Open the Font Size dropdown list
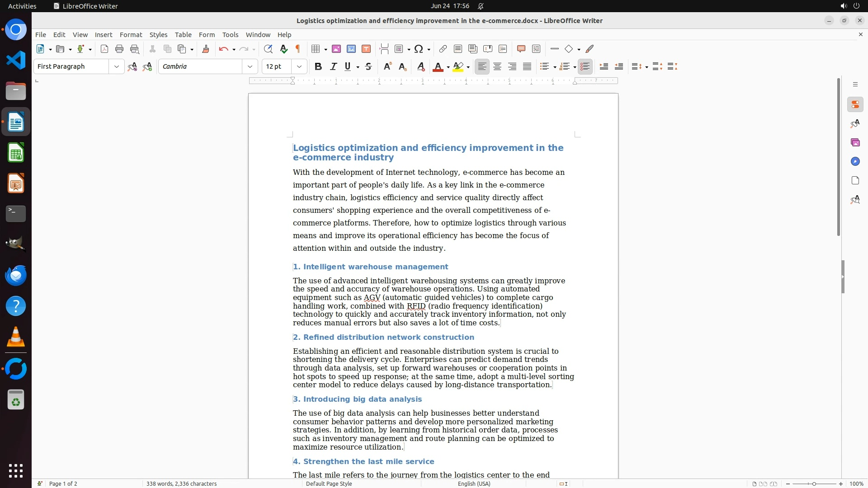Screen dimensions: 868x488 [299, 67]
